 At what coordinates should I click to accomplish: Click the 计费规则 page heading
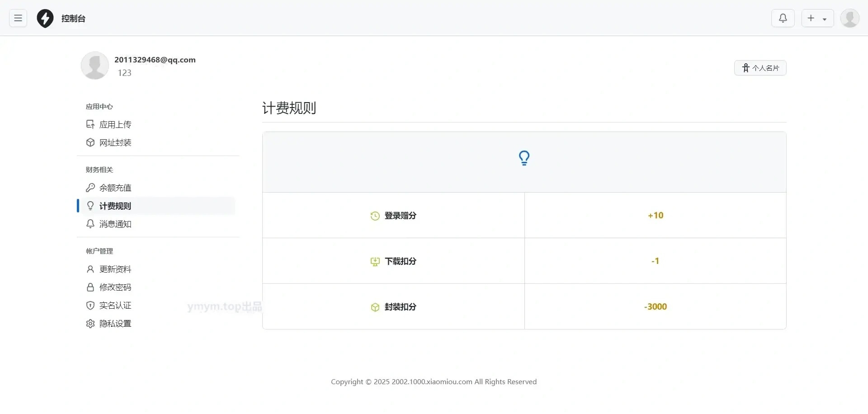click(x=289, y=108)
